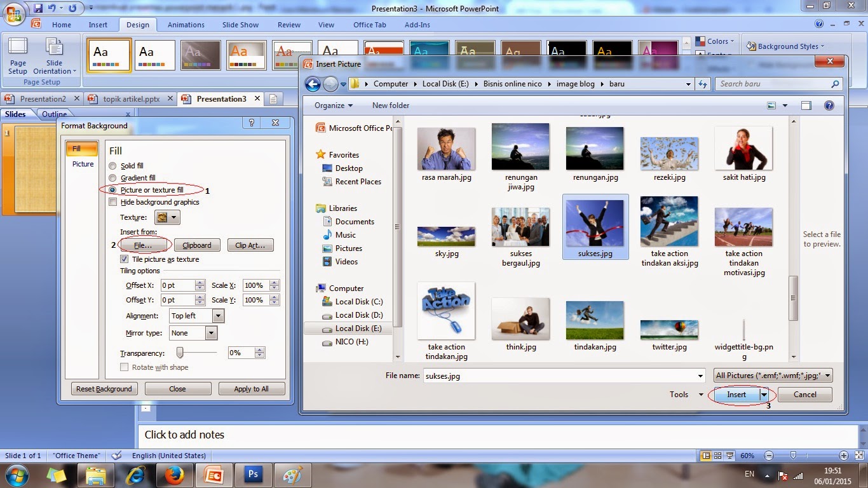Enable Hide background graphics checkbox
Screen dimensions: 868x488
tap(113, 202)
